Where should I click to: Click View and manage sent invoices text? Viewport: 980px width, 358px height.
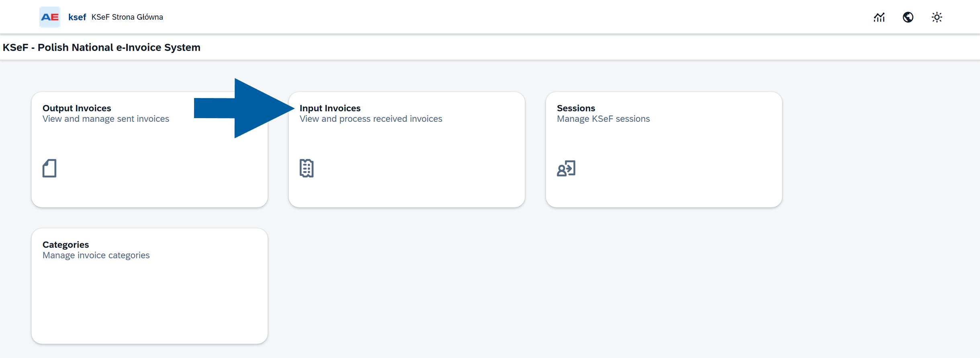(106, 119)
